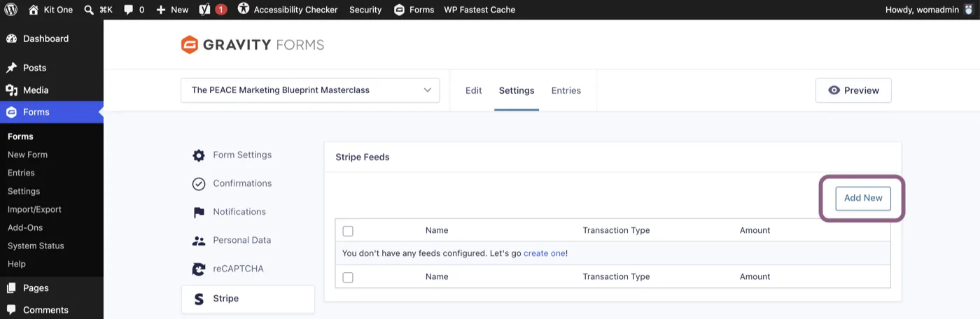
Task: Click the 'create one' link
Action: tap(544, 253)
